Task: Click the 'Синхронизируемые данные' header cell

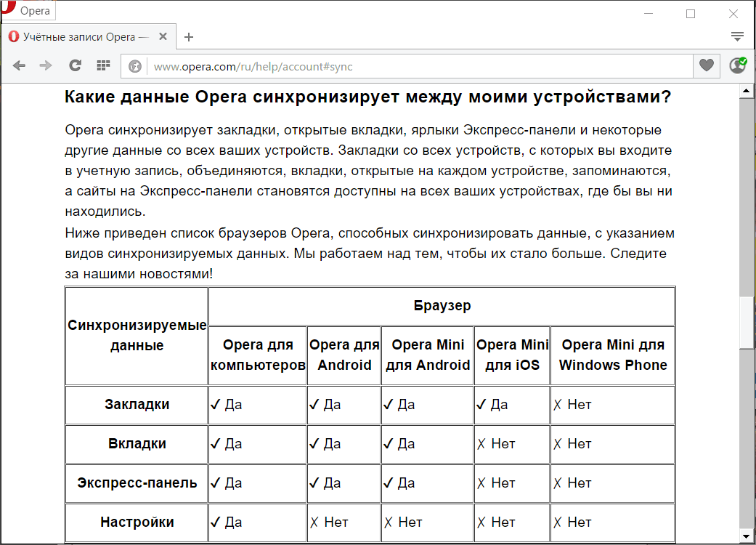Action: pos(137,336)
